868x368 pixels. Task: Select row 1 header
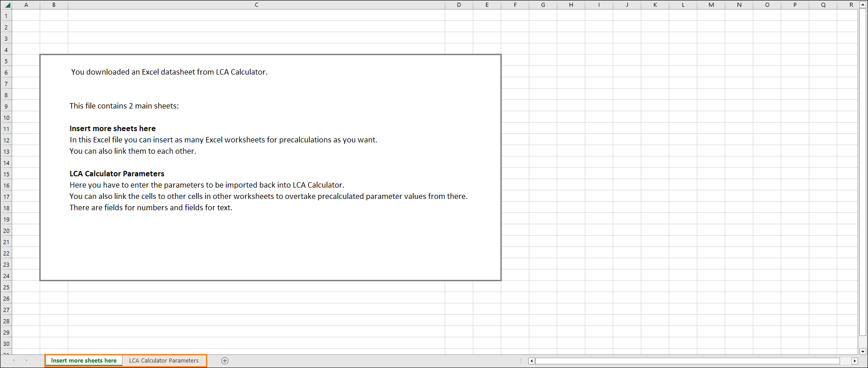coord(6,16)
